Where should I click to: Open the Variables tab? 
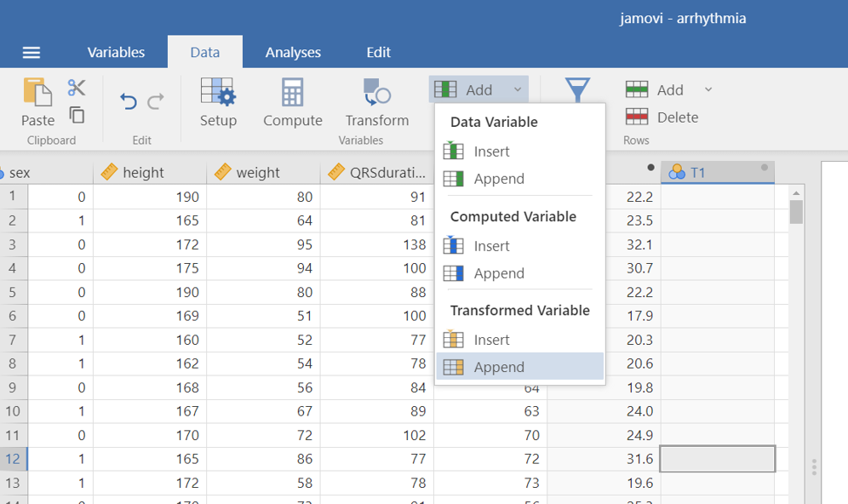(116, 52)
